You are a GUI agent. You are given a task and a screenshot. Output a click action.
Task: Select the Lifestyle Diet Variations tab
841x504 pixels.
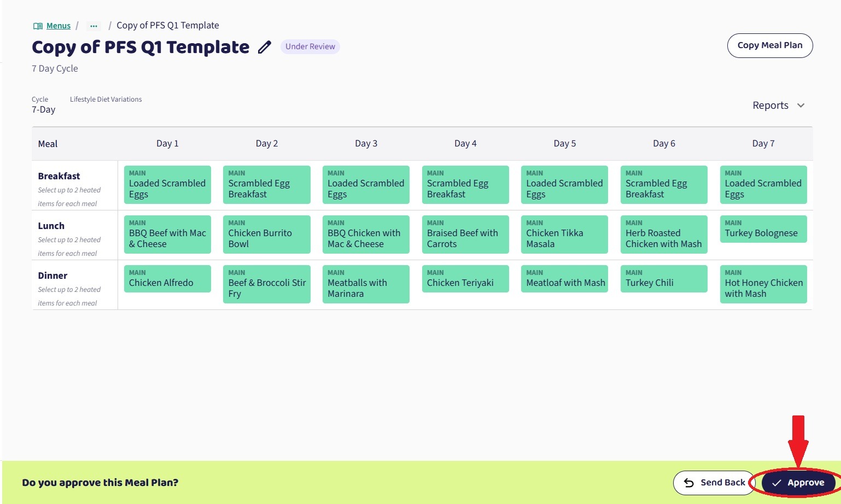(106, 99)
